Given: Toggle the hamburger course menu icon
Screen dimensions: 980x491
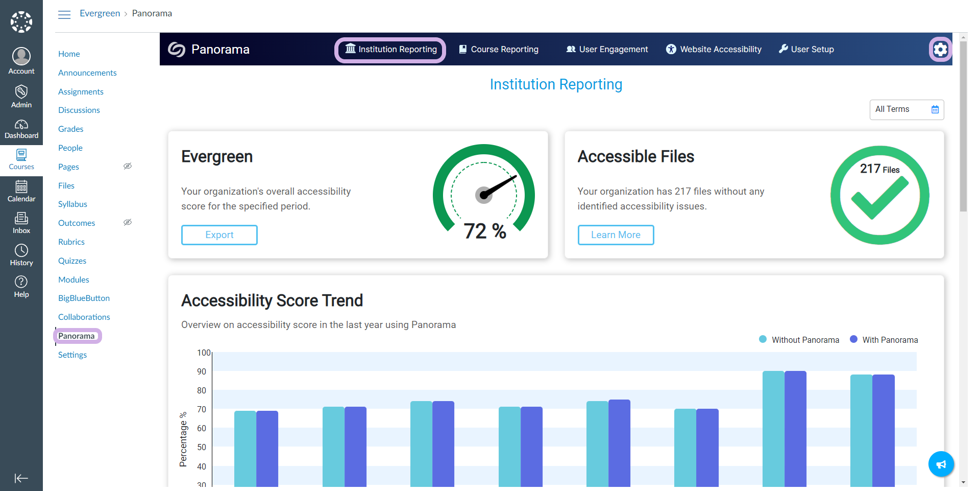Looking at the screenshot, I should pyautogui.click(x=64, y=14).
